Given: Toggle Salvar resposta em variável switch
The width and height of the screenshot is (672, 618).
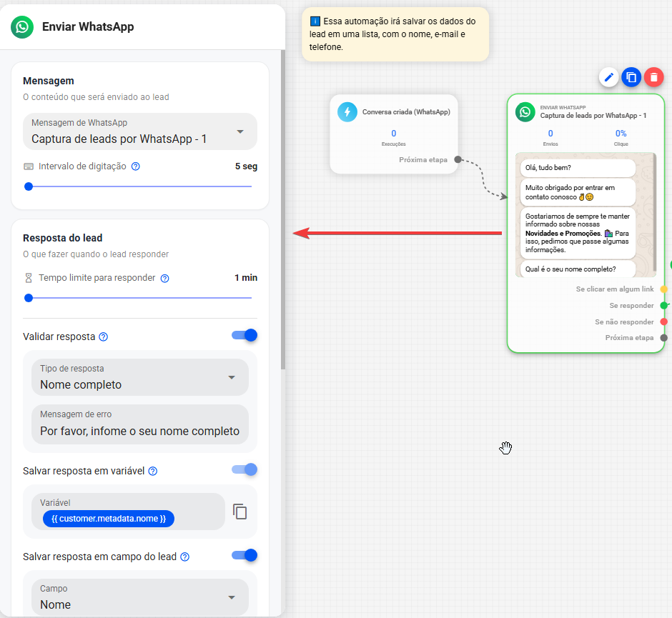Looking at the screenshot, I should pos(244,470).
